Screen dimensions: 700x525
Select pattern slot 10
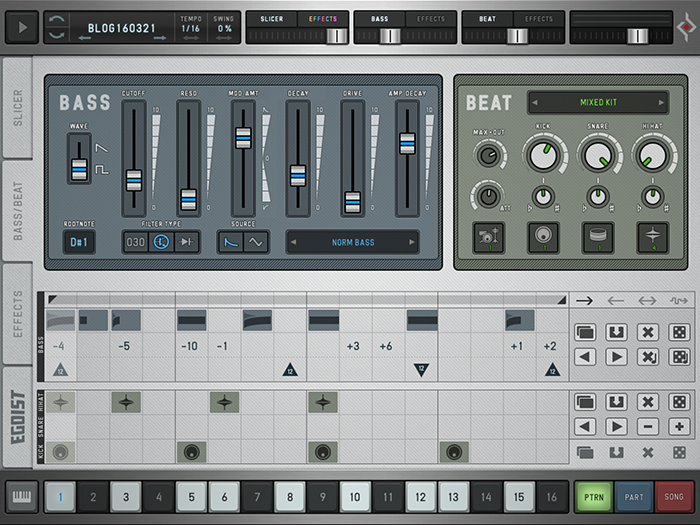pos(355,496)
